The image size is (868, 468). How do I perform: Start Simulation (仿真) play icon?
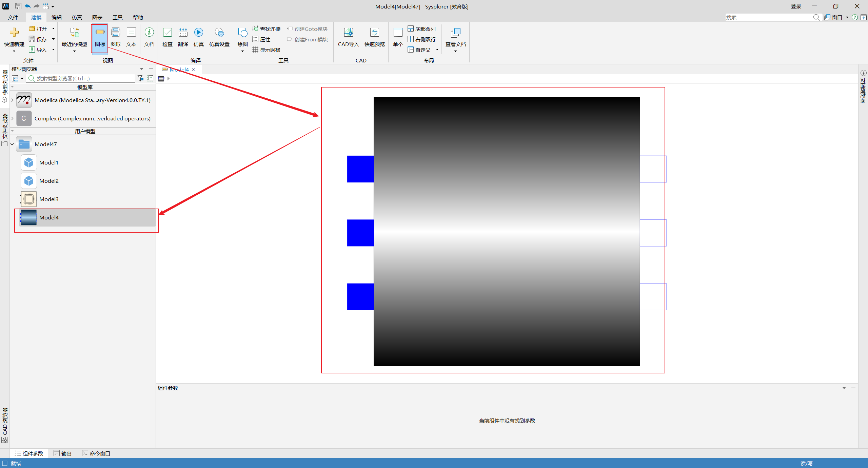[199, 33]
